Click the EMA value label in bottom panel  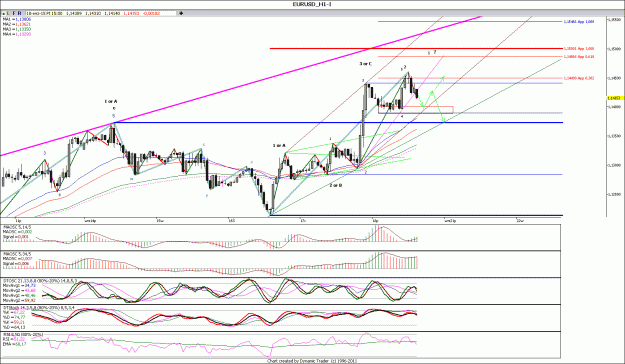(14, 344)
